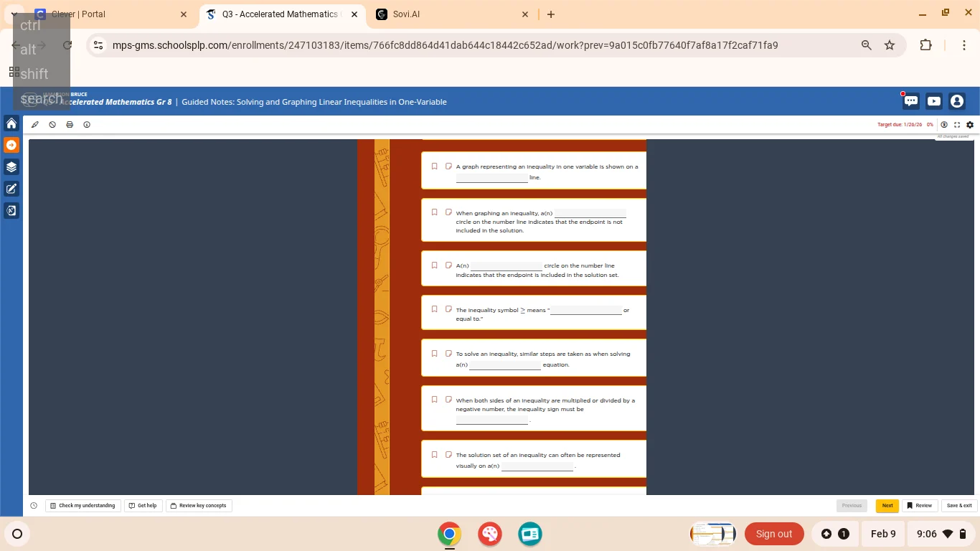Switch to the Sovi.AI browser tab
Image resolution: width=980 pixels, height=551 pixels.
452,14
